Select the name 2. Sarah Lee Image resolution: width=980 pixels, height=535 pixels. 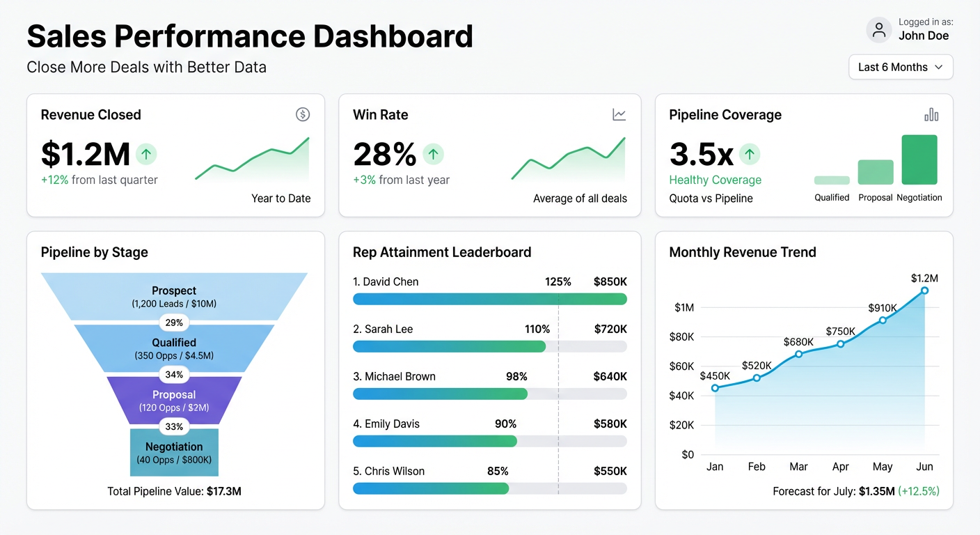383,329
